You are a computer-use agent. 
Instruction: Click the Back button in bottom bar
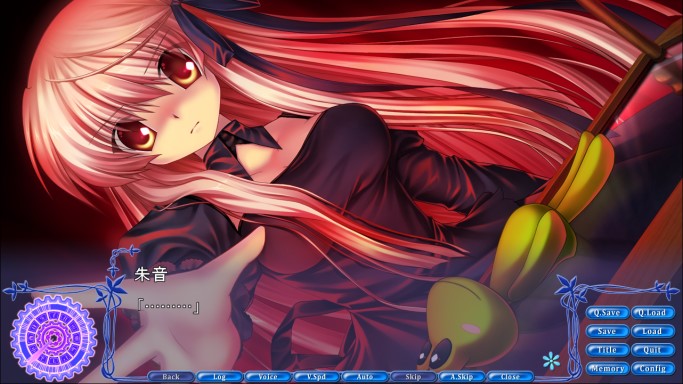pos(170,377)
